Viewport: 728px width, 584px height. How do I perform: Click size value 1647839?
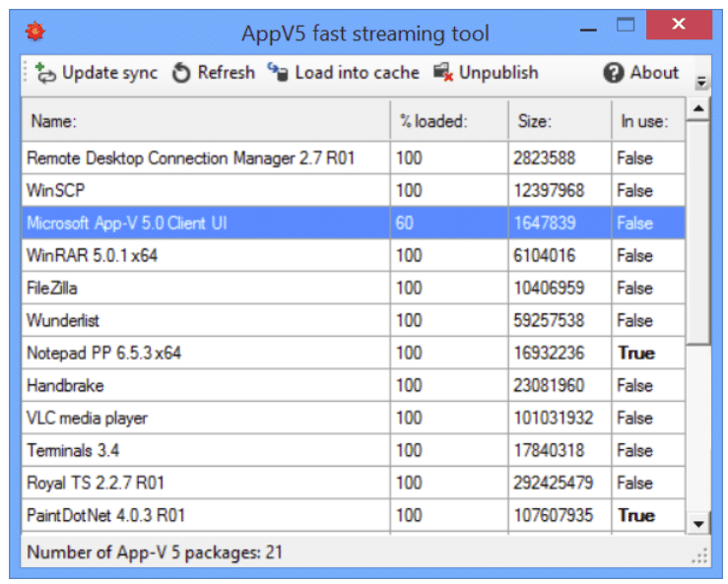(x=545, y=224)
